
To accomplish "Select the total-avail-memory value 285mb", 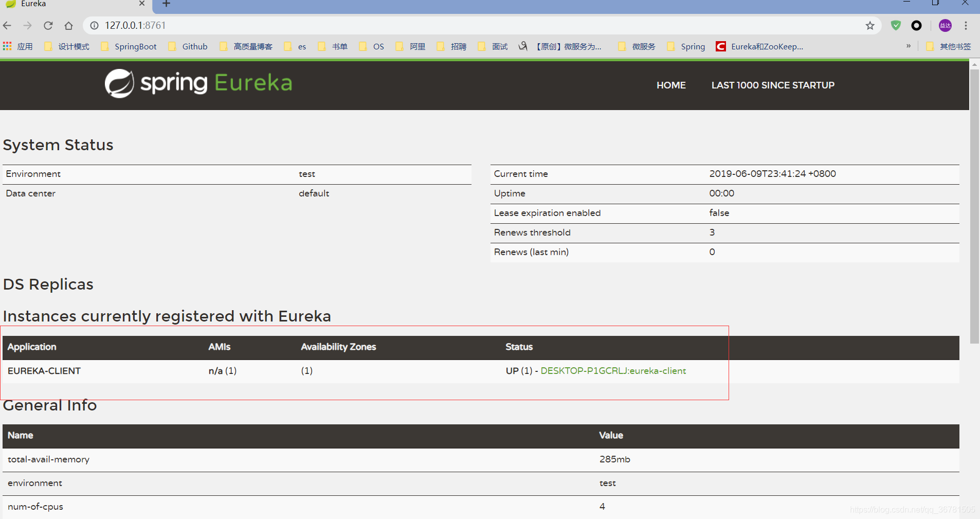I will (615, 459).
